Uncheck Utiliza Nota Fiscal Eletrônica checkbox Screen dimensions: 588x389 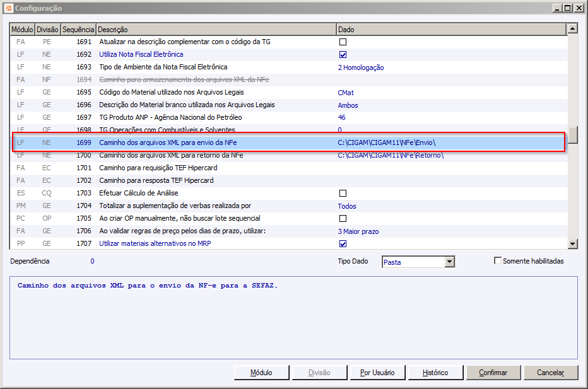343,55
